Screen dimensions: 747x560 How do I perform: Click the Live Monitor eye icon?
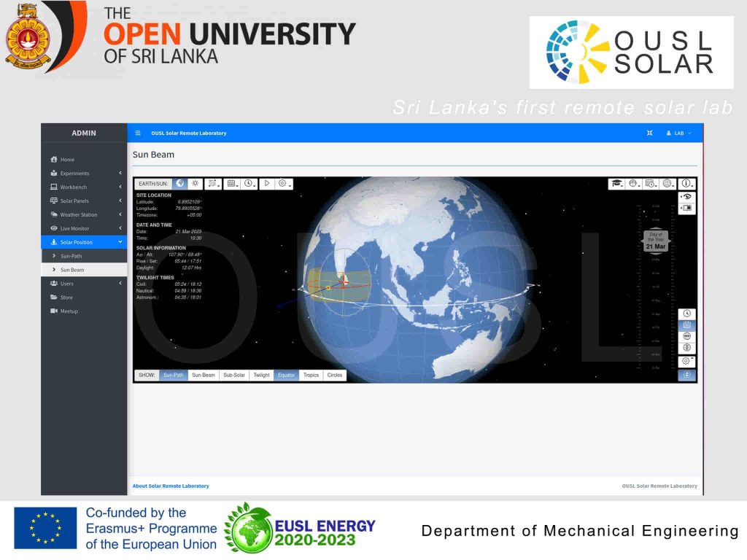[x=54, y=228]
